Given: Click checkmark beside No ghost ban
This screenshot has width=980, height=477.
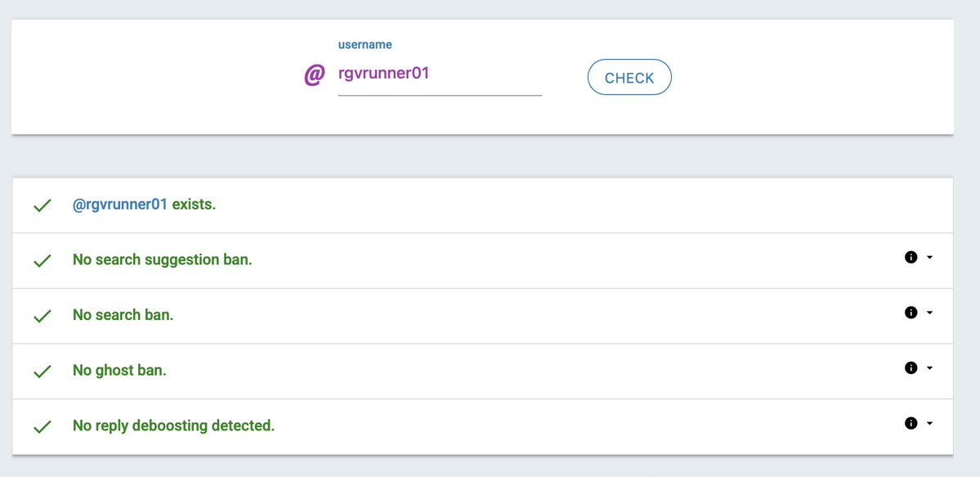Looking at the screenshot, I should (x=42, y=371).
